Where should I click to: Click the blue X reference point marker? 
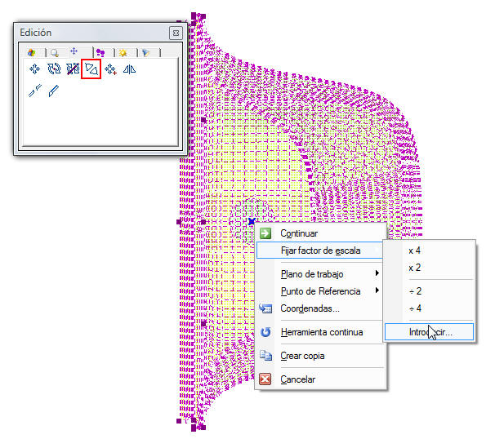[x=252, y=221]
